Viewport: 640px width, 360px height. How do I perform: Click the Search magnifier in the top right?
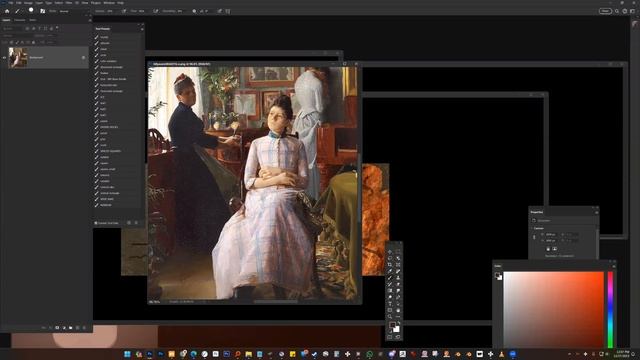pos(617,11)
